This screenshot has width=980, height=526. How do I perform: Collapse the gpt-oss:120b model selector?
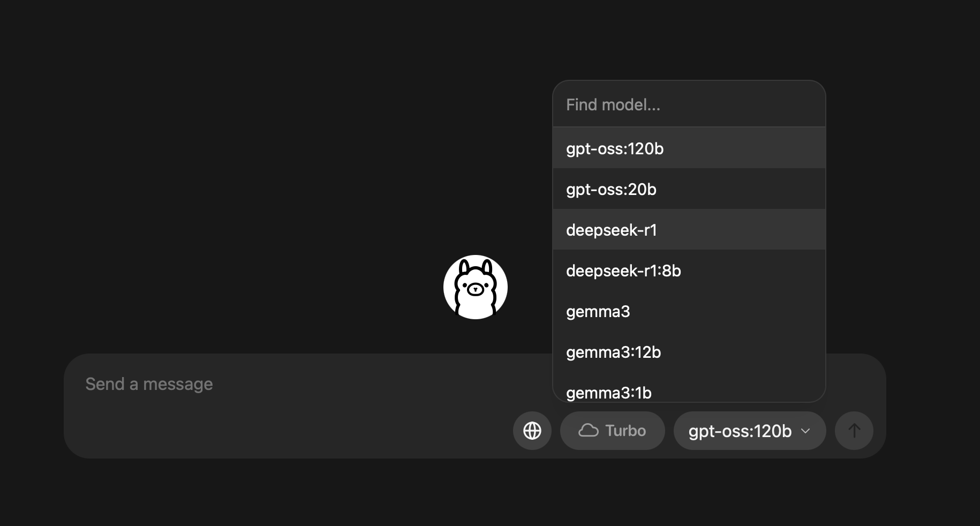[750, 431]
